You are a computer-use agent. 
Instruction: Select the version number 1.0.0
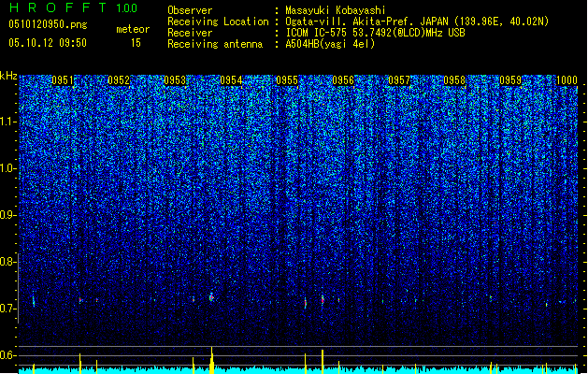point(126,8)
